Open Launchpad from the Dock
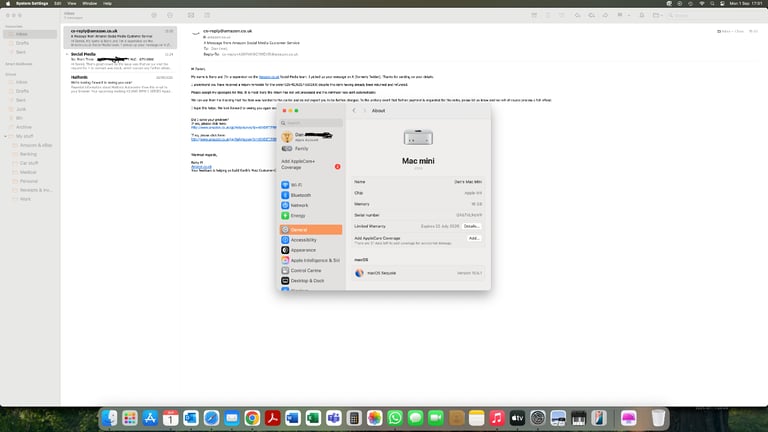 pos(130,418)
